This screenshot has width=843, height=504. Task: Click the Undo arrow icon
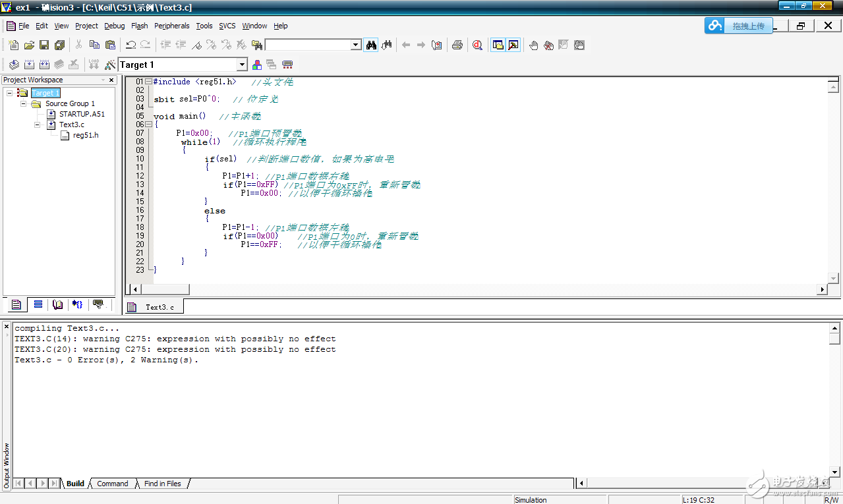pos(131,45)
